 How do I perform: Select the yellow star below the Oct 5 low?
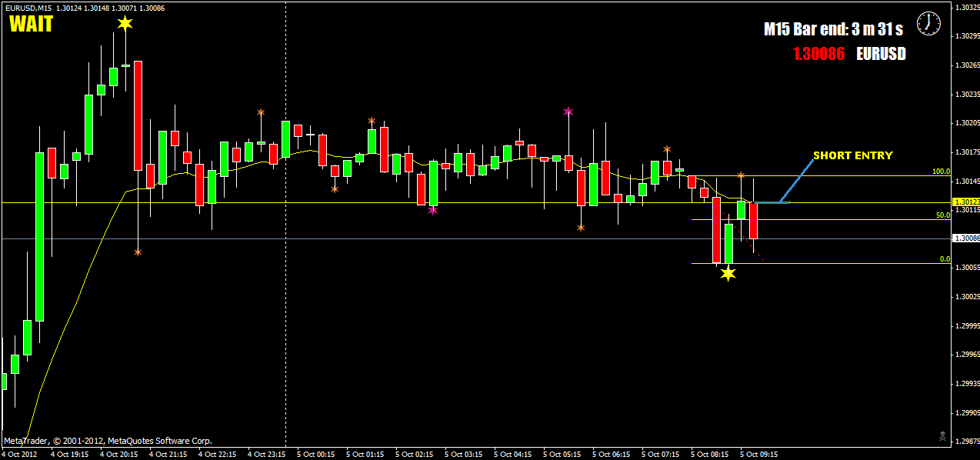click(x=728, y=273)
